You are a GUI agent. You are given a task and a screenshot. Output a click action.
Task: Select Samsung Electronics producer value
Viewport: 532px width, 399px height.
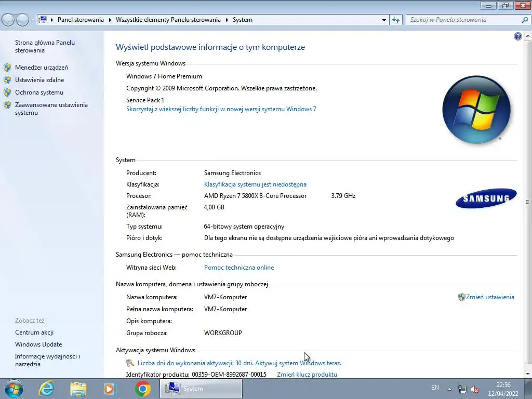(x=232, y=173)
